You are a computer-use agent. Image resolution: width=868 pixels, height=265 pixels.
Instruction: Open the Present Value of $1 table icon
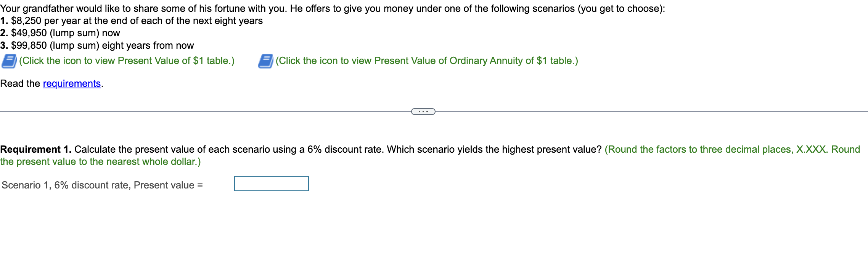point(9,61)
